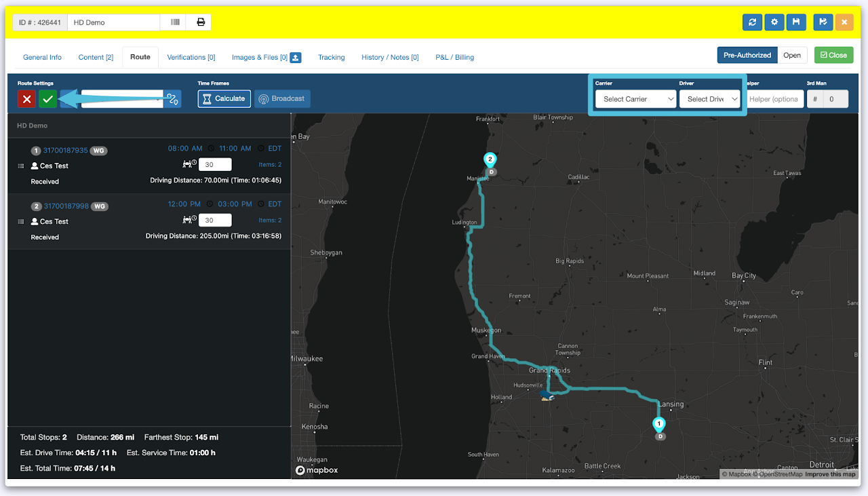This screenshot has height=496, width=868.
Task: Open the Images & Files [0] tab
Action: pyautogui.click(x=260, y=57)
